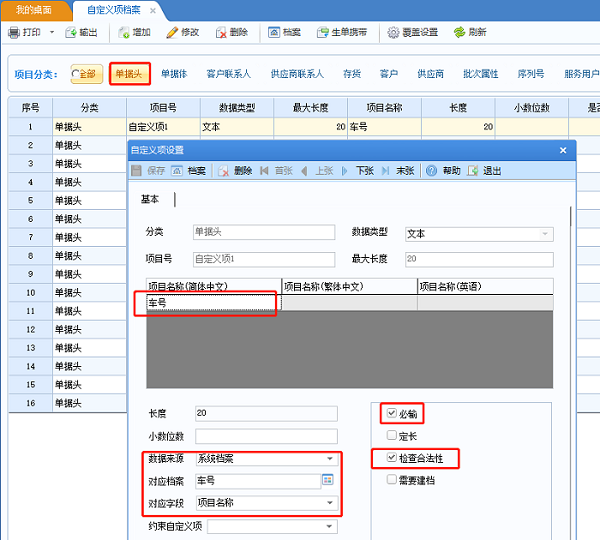This screenshot has width=600, height=540.
Task: Select table row number 1
Action: [30, 127]
